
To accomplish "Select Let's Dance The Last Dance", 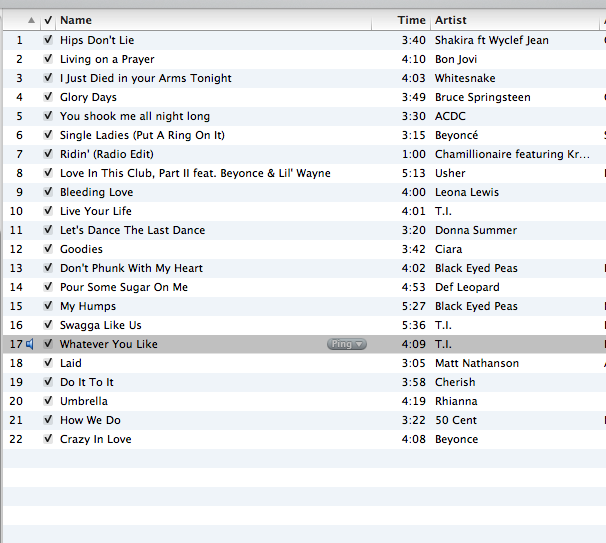I will pyautogui.click(x=133, y=230).
